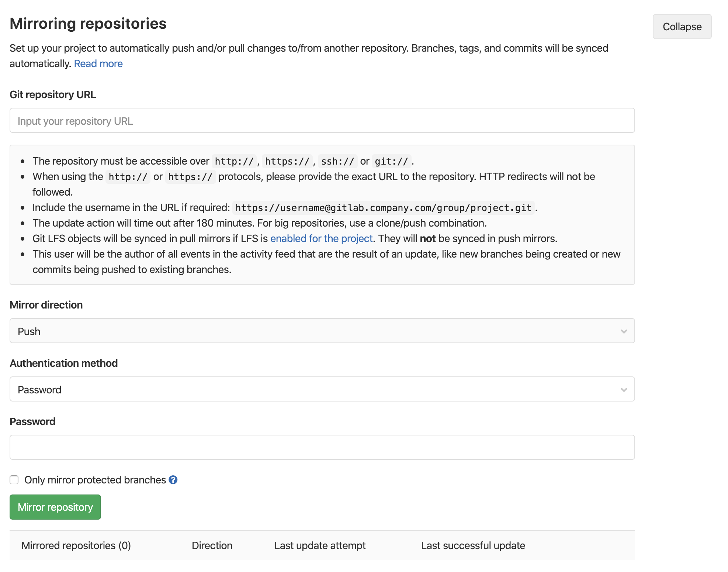Click the Git repository URL label

click(x=53, y=95)
